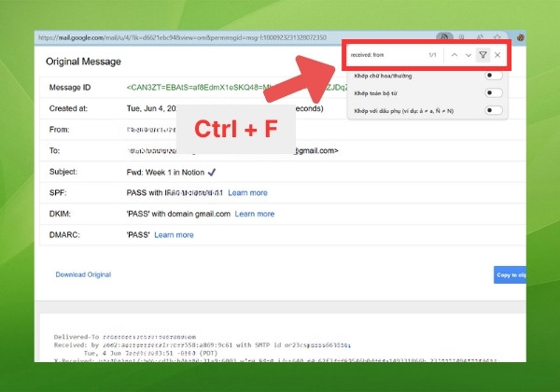
Task: Click the browser address bar URL
Action: coord(182,37)
